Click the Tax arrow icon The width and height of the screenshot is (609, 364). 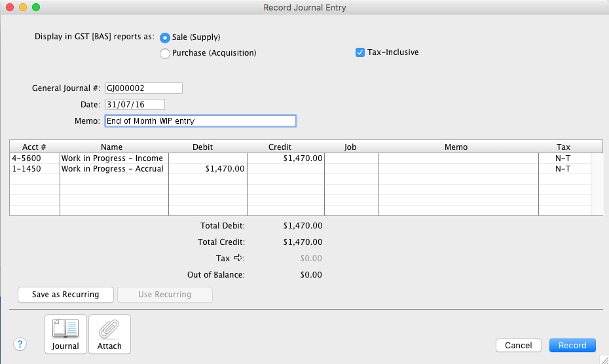coord(238,258)
